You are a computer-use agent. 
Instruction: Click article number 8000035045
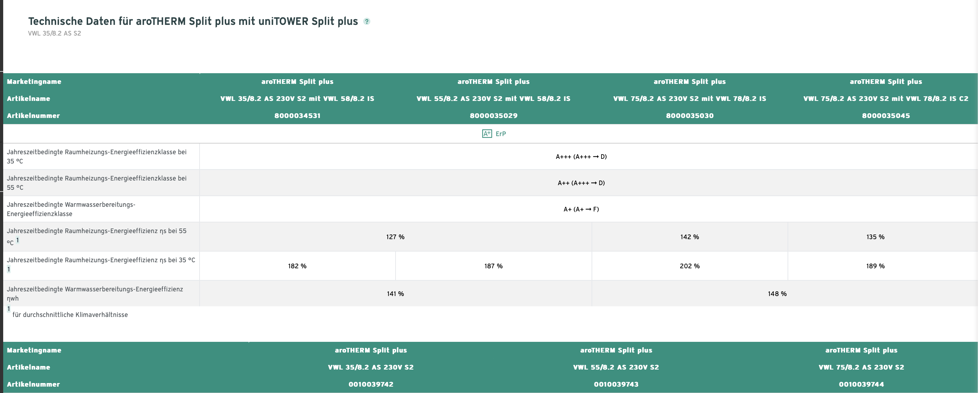[886, 116]
